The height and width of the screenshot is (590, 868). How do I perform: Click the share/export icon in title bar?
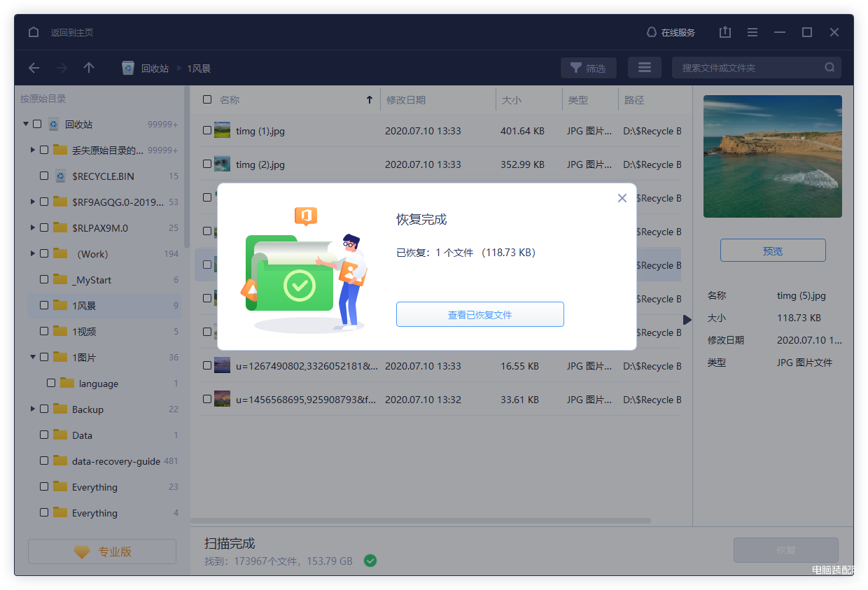tap(725, 32)
